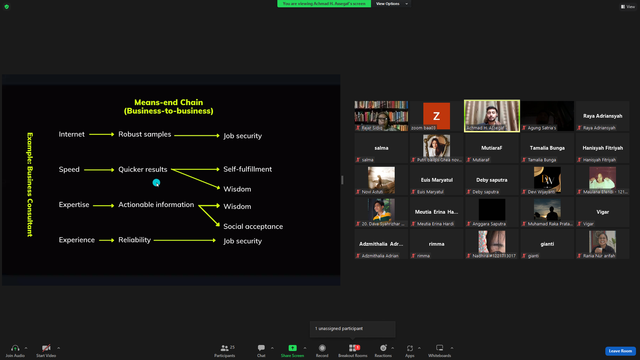Select the Vigar participant tile
The image size is (640, 360).
click(x=602, y=212)
